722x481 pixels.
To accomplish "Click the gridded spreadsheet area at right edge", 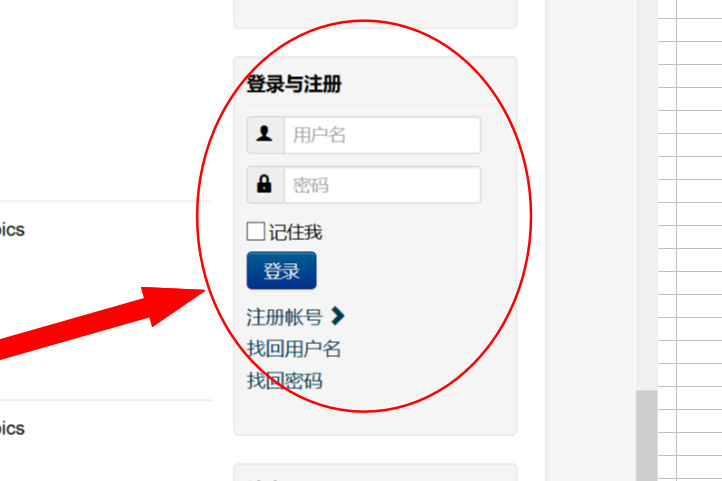I will (x=690, y=240).
